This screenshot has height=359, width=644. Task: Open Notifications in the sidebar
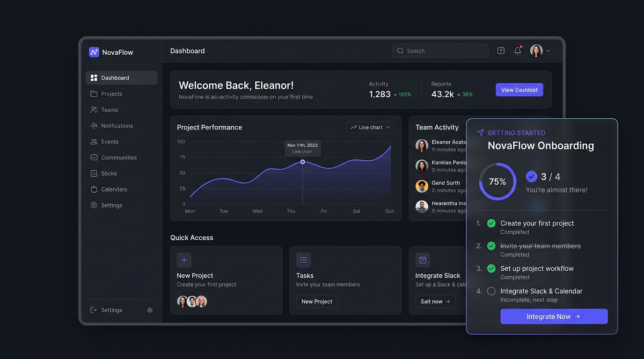[x=121, y=125]
